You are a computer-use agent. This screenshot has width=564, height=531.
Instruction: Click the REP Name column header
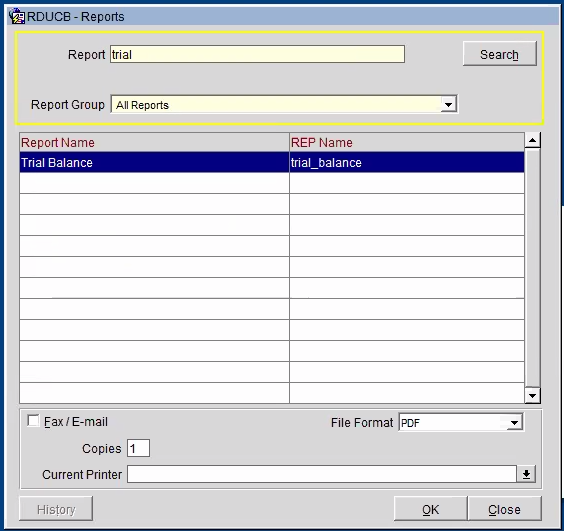click(x=407, y=142)
